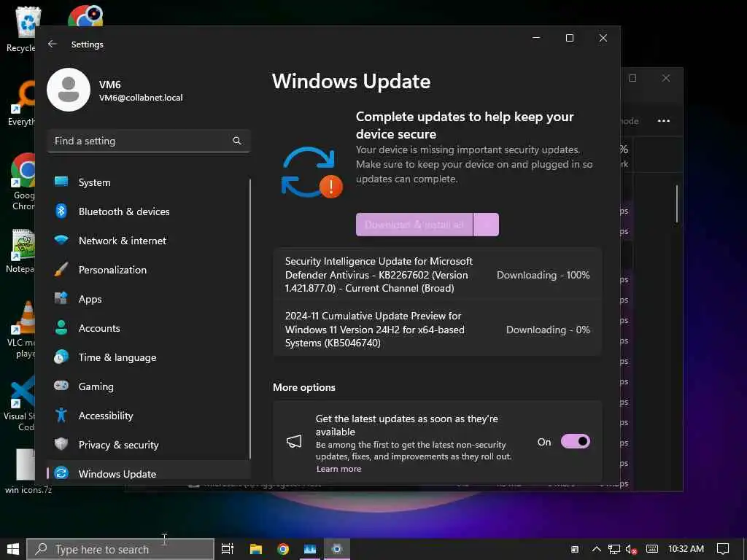Select Time & language category
The image size is (747, 560).
149,357
